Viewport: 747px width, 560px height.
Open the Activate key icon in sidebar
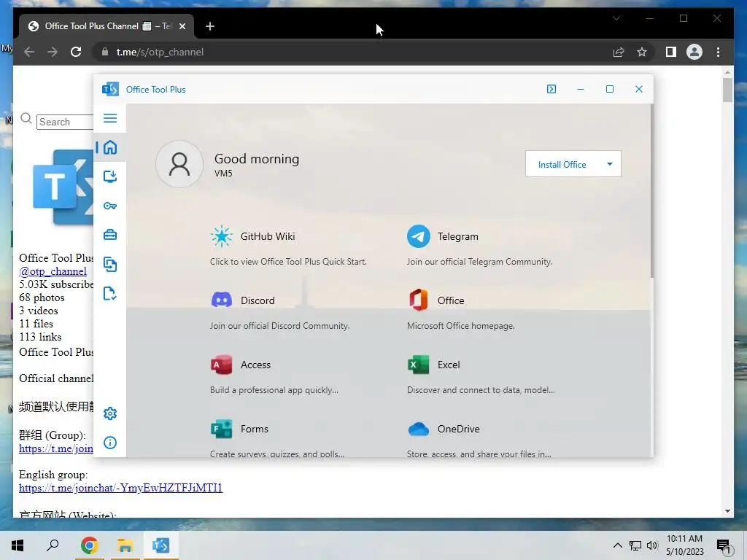click(110, 206)
